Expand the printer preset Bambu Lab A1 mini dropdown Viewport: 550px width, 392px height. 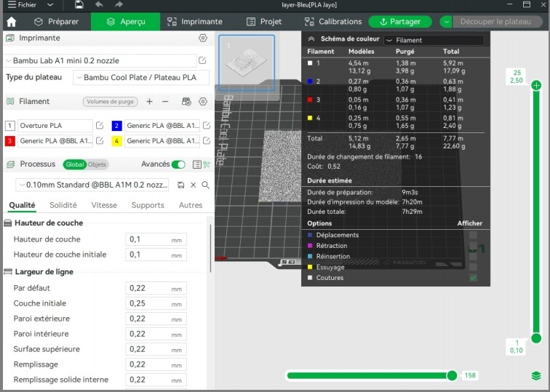pos(100,60)
